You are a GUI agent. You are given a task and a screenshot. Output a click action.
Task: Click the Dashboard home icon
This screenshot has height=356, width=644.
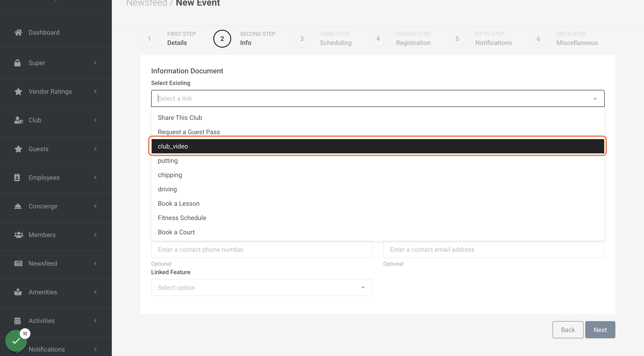[x=18, y=32]
